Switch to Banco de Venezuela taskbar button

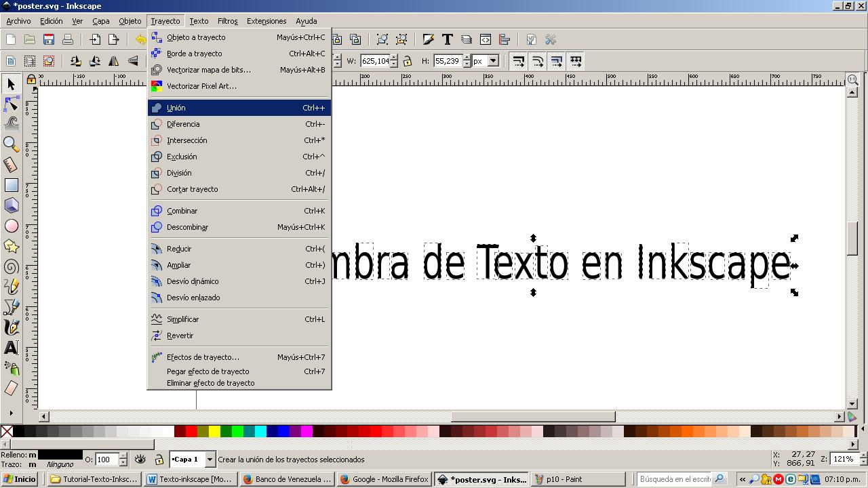coord(287,479)
